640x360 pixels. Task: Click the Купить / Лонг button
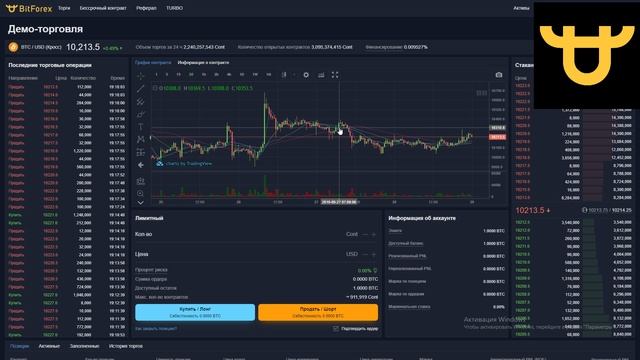pos(195,312)
